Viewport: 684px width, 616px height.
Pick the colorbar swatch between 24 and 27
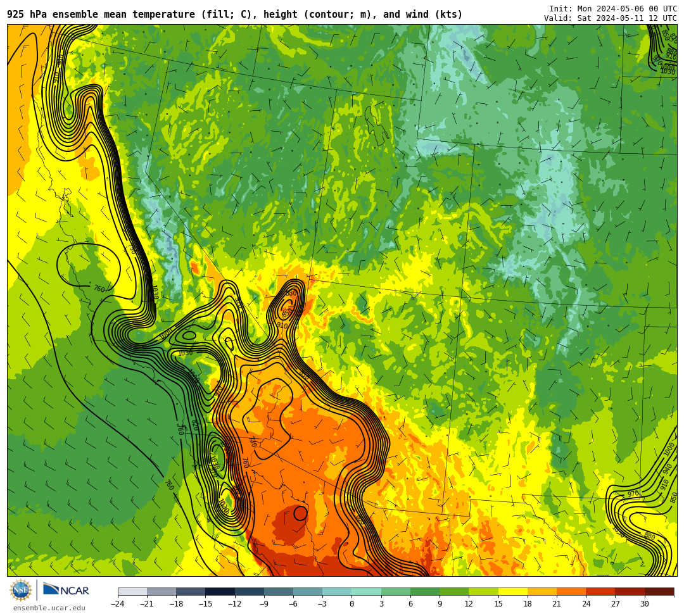(x=600, y=591)
